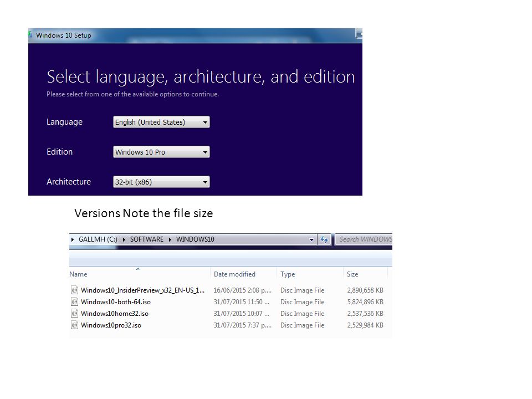Click the 2,890,658 KB size value
This screenshot has height=399, width=532.
coord(365,290)
